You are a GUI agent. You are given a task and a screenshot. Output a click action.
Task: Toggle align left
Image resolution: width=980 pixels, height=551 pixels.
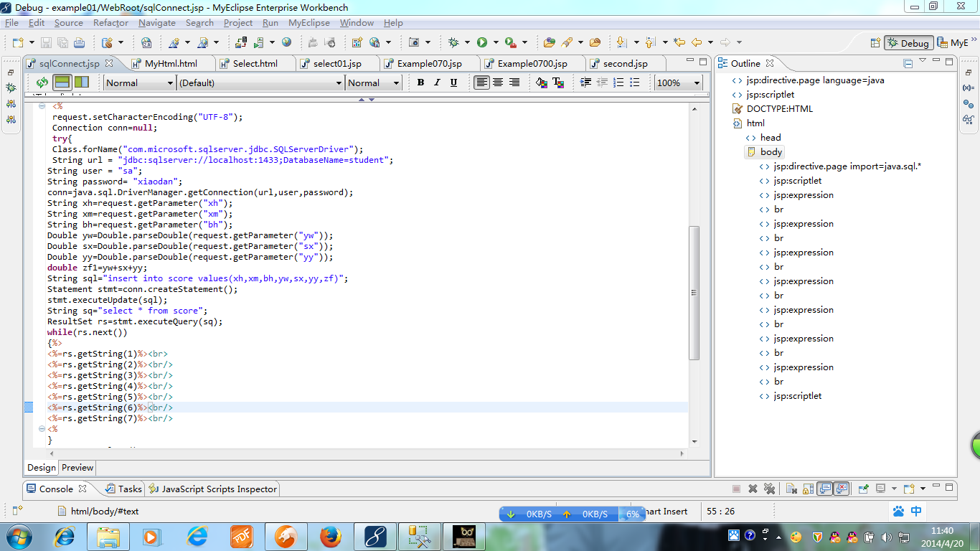pos(482,83)
